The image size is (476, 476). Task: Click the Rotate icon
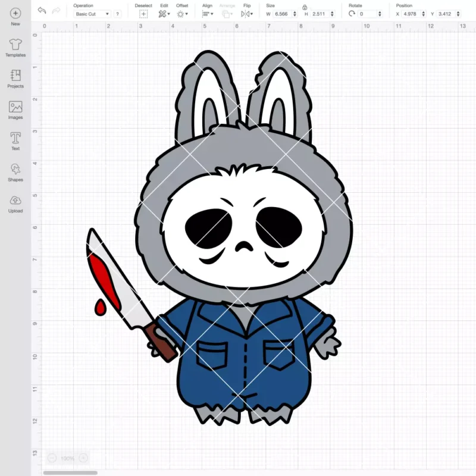click(x=352, y=14)
